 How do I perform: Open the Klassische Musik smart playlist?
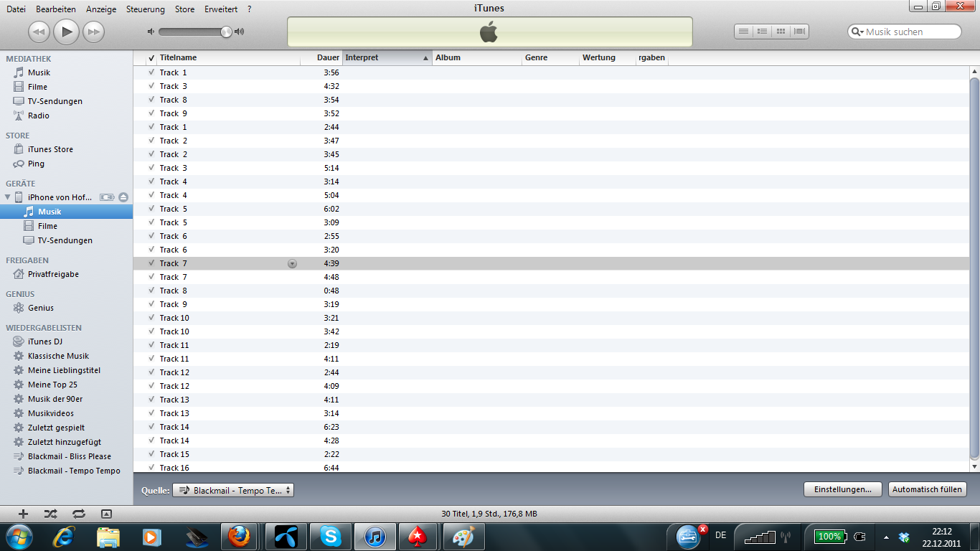58,356
